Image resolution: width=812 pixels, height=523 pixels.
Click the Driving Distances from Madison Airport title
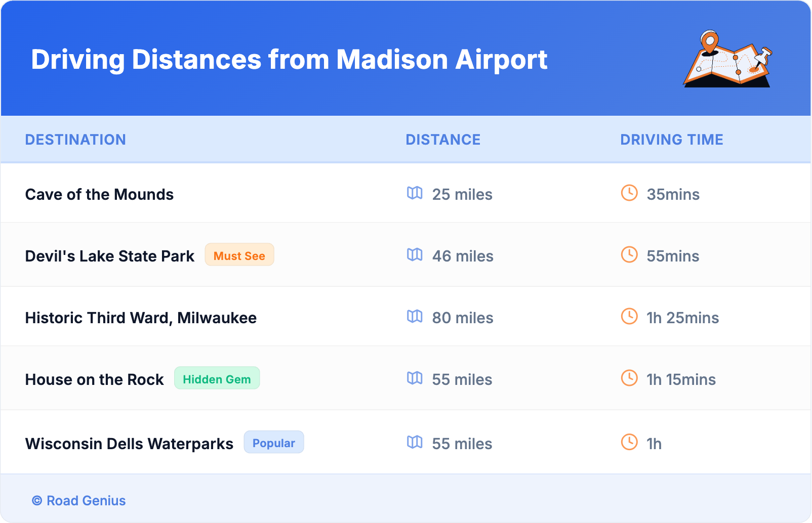[x=289, y=60]
